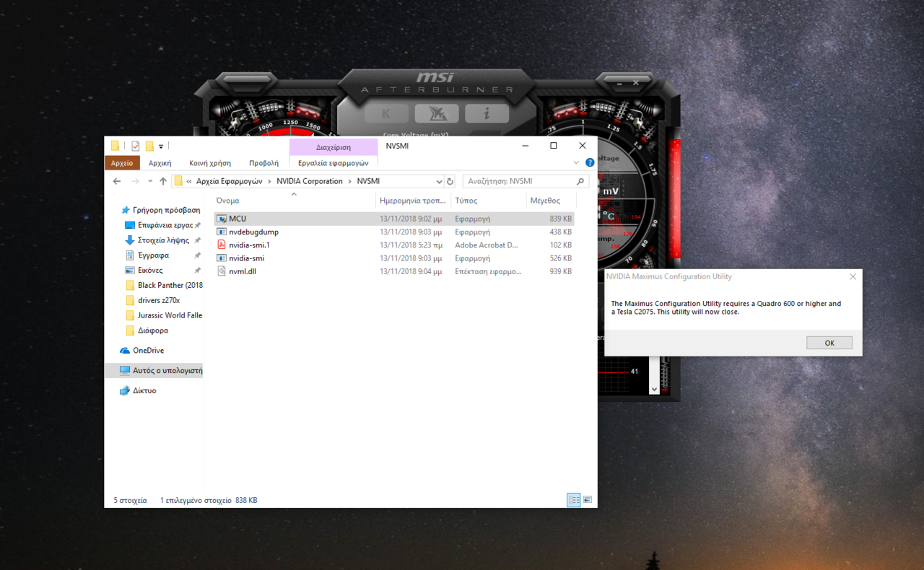Select the nvdebugdump file icon
The height and width of the screenshot is (570, 924).
click(x=222, y=232)
